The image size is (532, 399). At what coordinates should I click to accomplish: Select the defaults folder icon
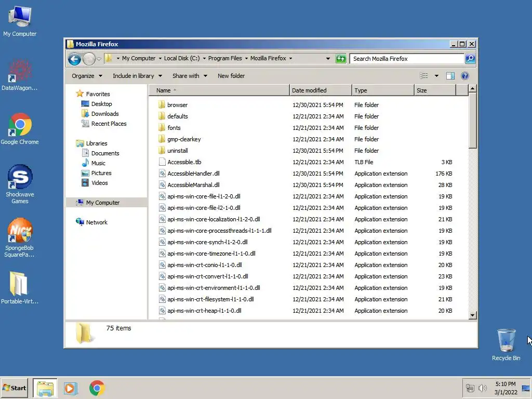(x=162, y=116)
